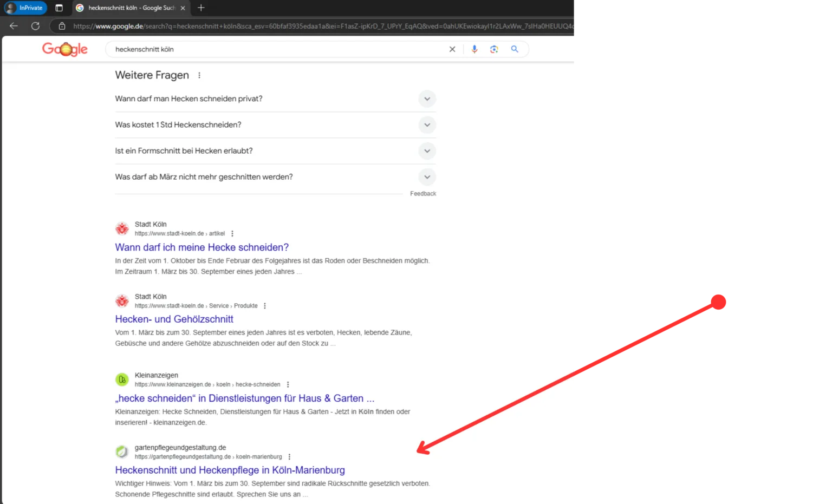View site info lock icon
832x504 pixels.
(x=62, y=26)
